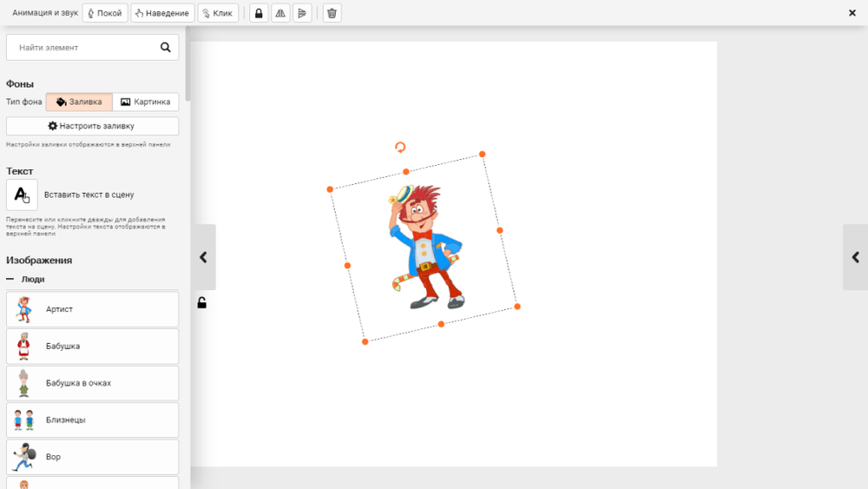Collapse the Люди category
Viewport: 868px width, 489px height.
(x=10, y=280)
